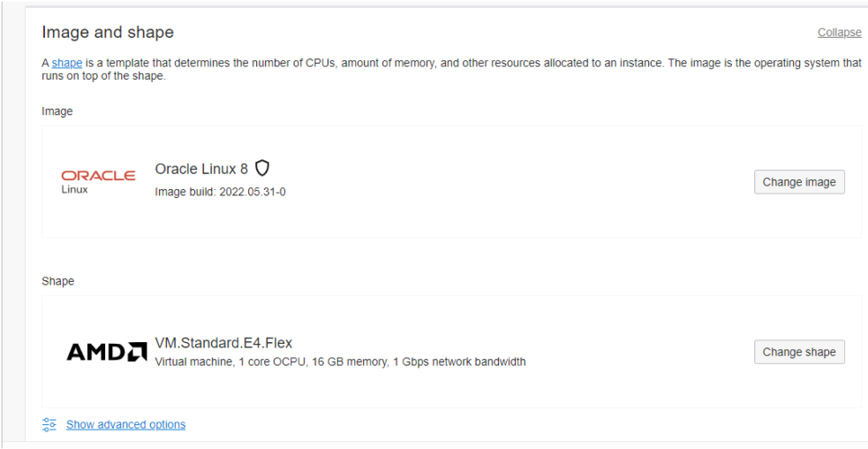The width and height of the screenshot is (868, 449).
Task: Collapse the Image and shape section
Action: coord(839,33)
